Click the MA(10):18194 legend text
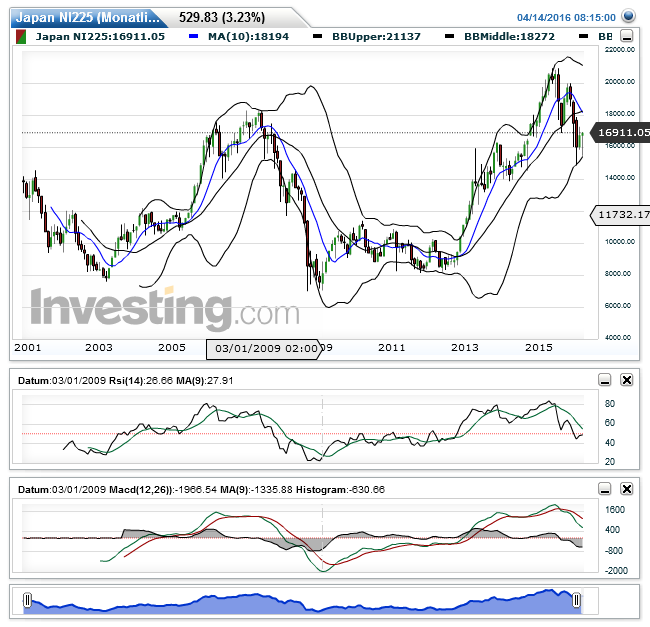This screenshot has width=650, height=627. point(248,36)
